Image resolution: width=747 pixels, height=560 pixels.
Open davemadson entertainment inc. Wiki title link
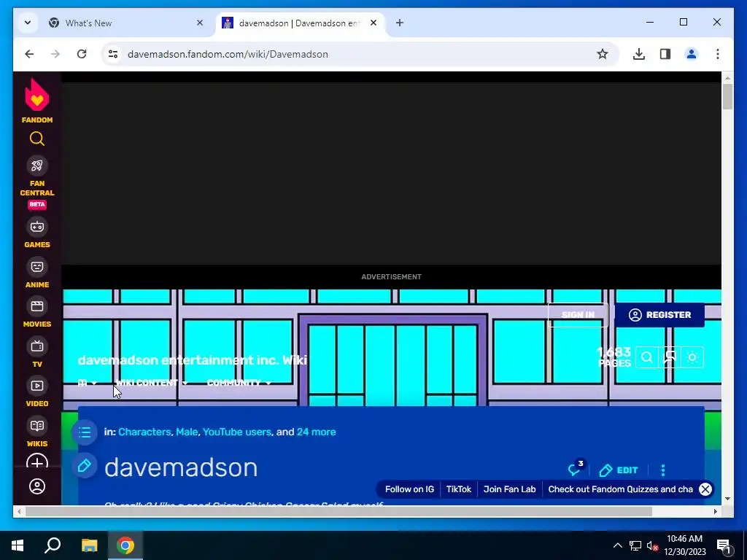pos(192,360)
